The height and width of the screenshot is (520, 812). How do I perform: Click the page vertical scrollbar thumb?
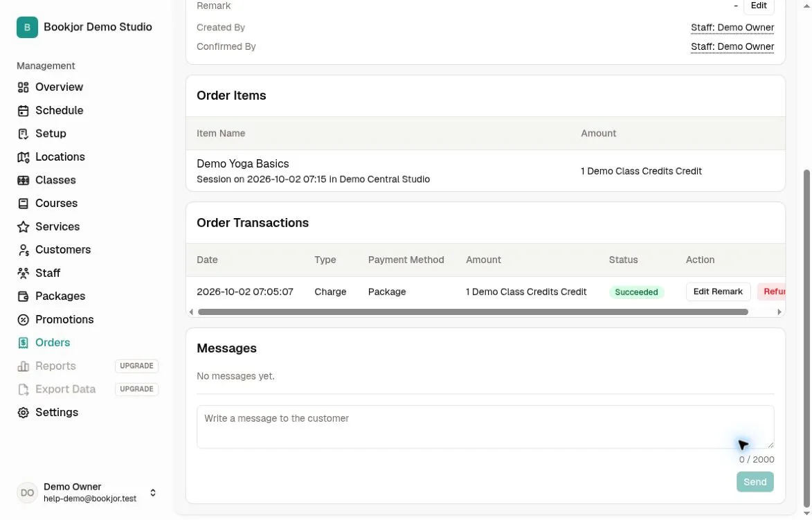tap(806, 339)
